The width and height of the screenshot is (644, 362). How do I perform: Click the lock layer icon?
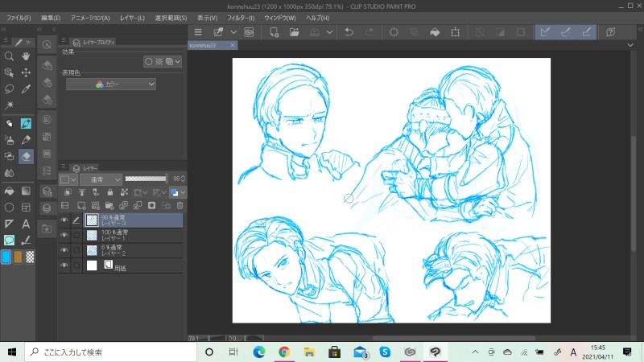109,192
